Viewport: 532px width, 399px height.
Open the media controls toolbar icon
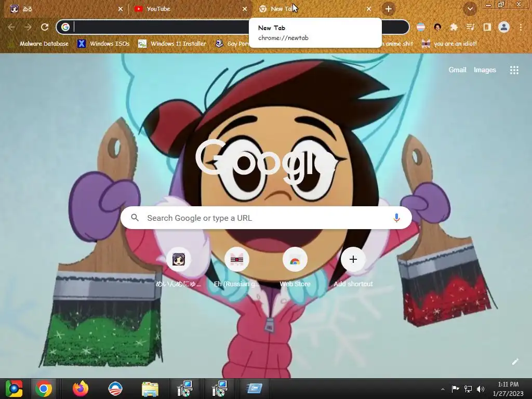[x=471, y=27]
